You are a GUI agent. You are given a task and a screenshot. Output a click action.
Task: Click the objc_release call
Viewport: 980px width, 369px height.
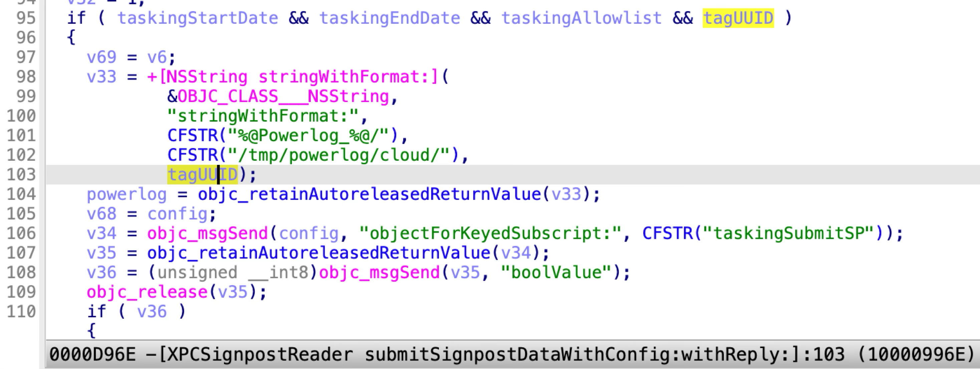147,292
